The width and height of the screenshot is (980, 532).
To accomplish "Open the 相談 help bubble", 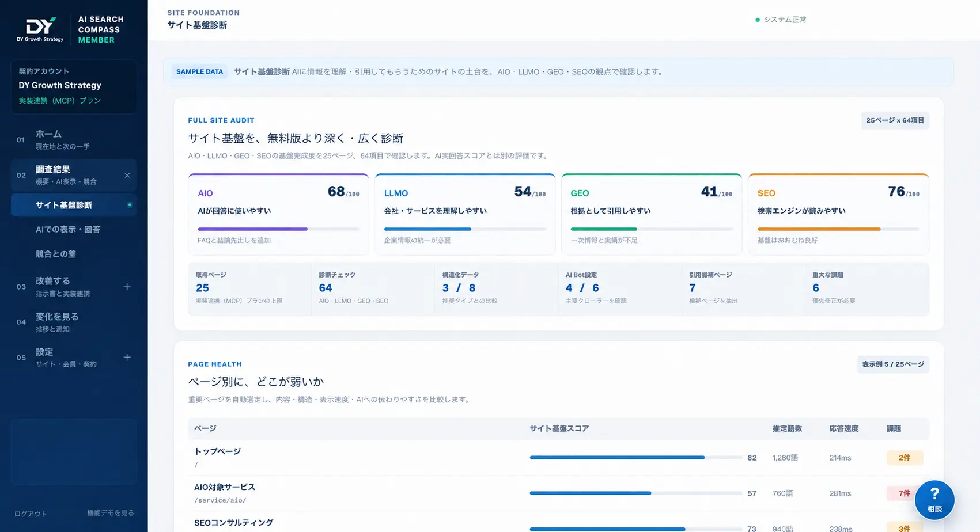I will click(934, 500).
